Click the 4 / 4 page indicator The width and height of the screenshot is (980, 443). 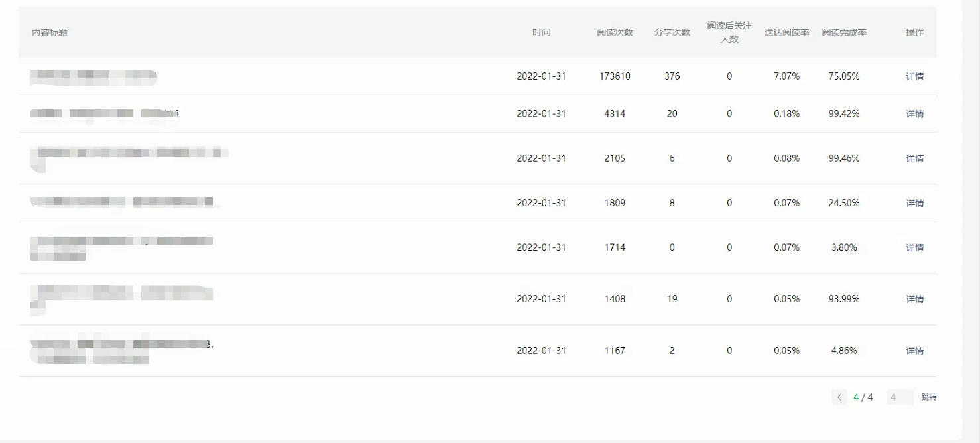[x=863, y=397]
